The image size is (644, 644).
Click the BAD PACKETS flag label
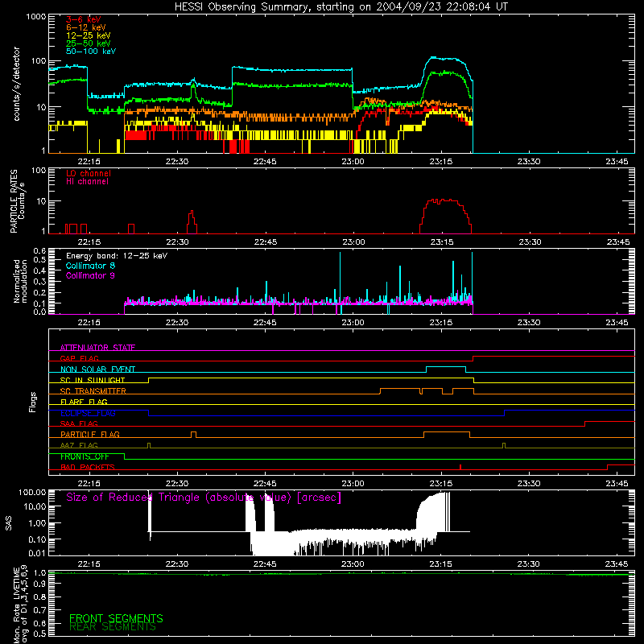click(88, 467)
